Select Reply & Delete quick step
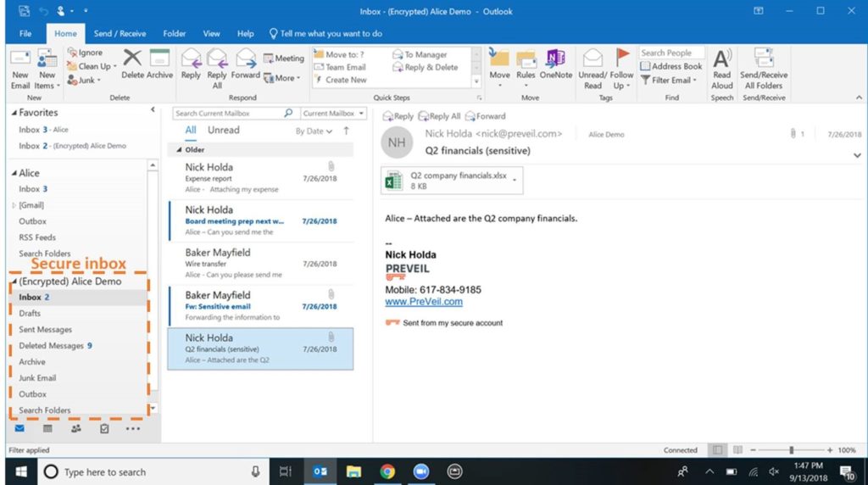 (426, 67)
